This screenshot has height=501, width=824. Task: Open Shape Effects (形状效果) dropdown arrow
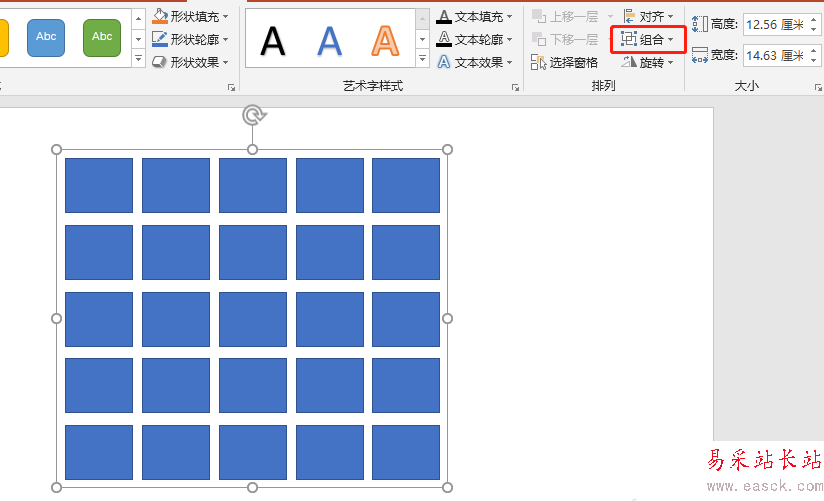click(x=225, y=63)
